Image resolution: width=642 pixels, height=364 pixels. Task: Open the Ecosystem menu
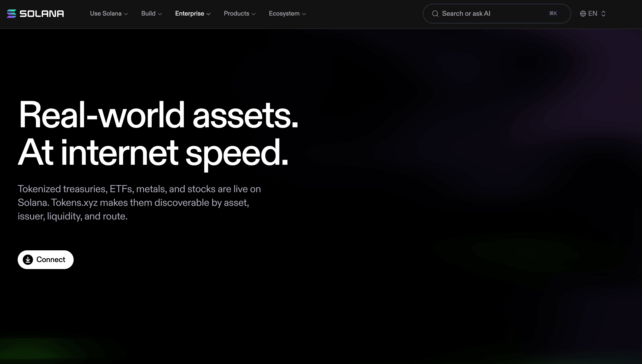288,13
